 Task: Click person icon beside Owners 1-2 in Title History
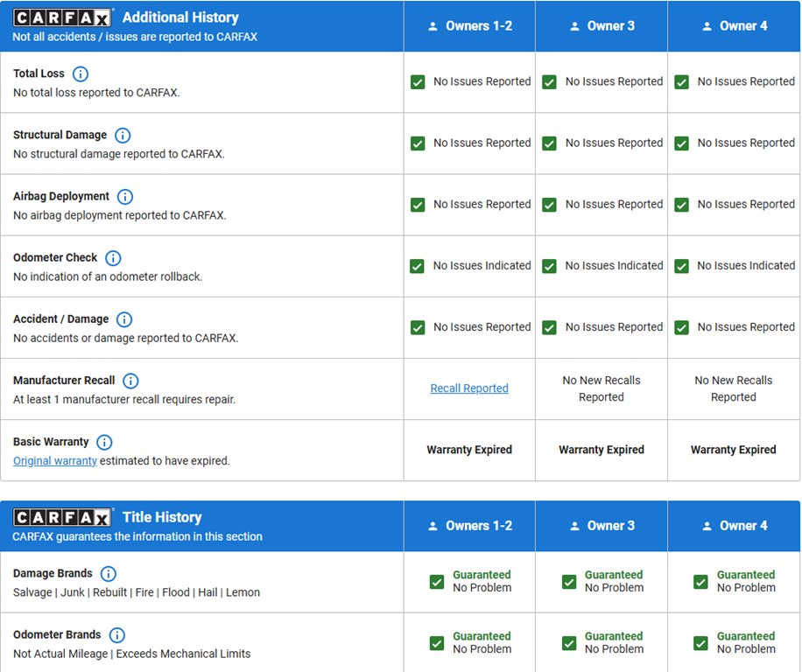point(433,526)
